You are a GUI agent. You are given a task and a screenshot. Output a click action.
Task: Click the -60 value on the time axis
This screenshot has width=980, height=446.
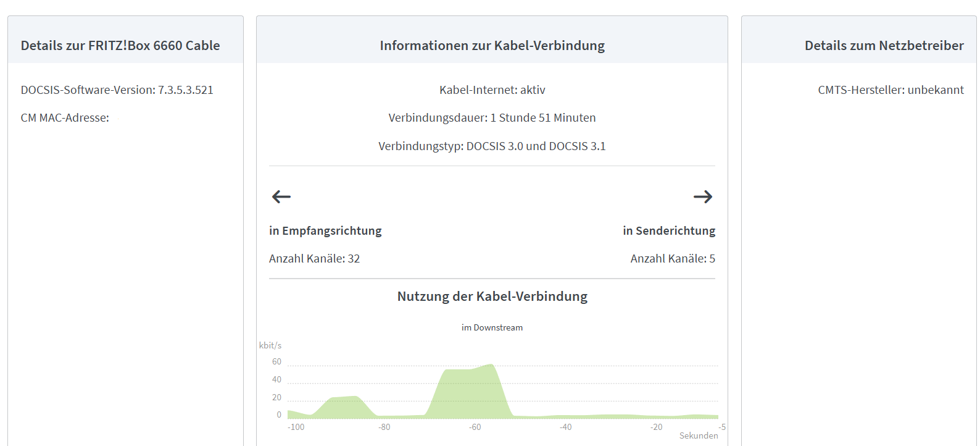(475, 427)
